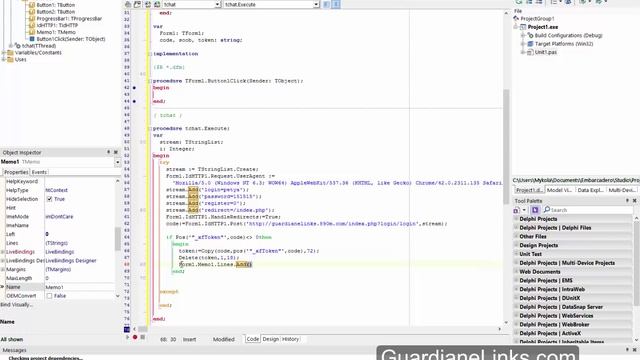This screenshot has height=360, width=640.
Task: Expand the tchat(TThread) node
Action: pyautogui.click(x=11, y=46)
